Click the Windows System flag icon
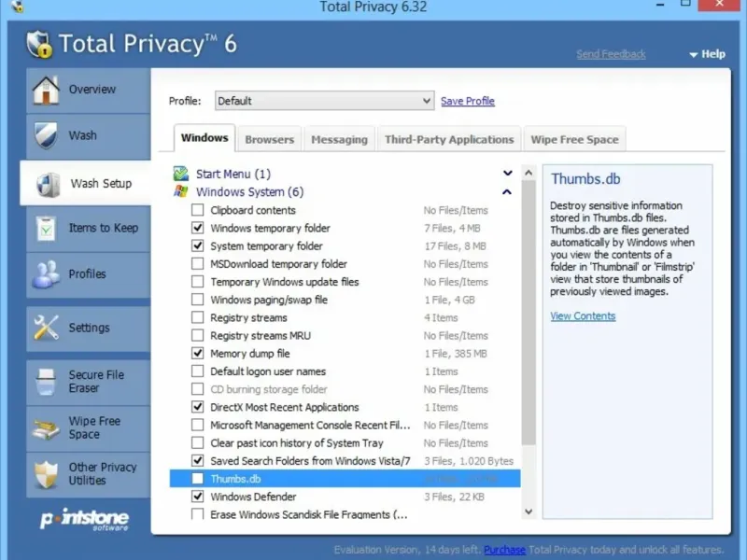The height and width of the screenshot is (560, 747). (x=180, y=192)
